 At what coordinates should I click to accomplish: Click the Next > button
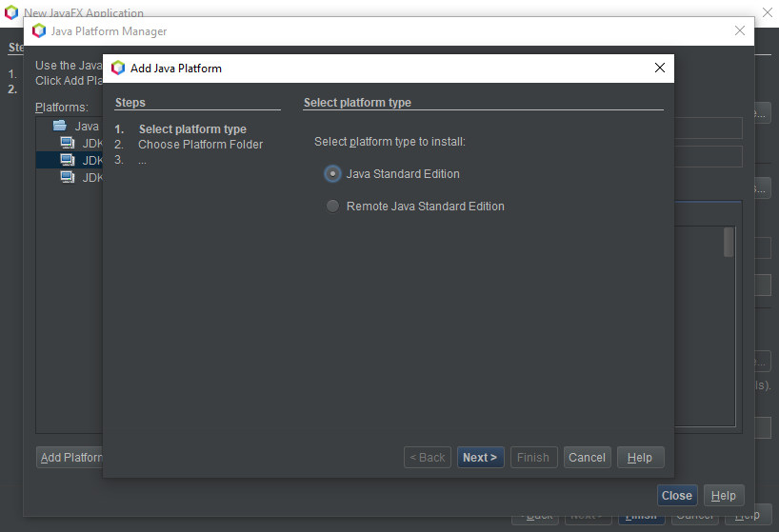point(480,458)
